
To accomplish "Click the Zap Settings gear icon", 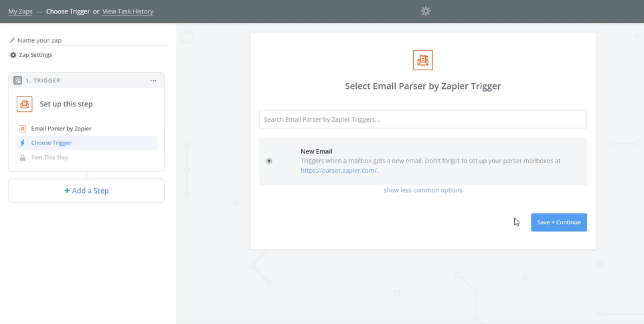I will click(x=13, y=55).
